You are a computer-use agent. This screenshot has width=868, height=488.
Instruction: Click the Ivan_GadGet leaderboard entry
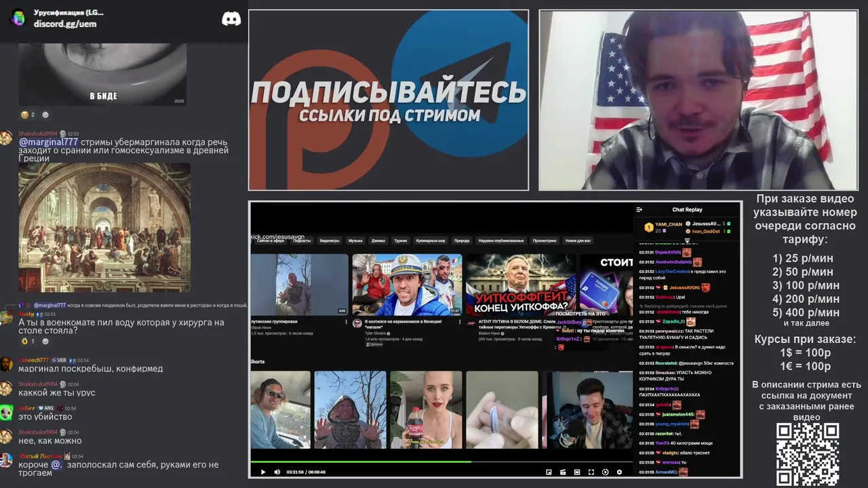[x=708, y=231]
